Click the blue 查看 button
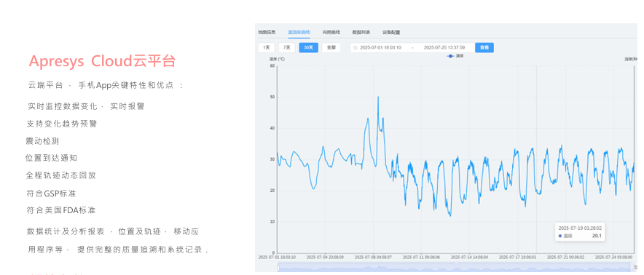This screenshot has height=275, width=644. click(x=484, y=47)
